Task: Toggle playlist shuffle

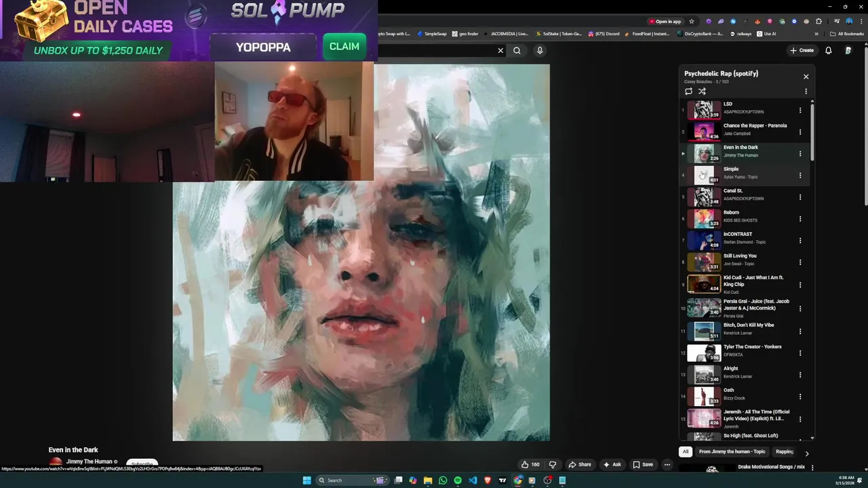Action: click(702, 91)
